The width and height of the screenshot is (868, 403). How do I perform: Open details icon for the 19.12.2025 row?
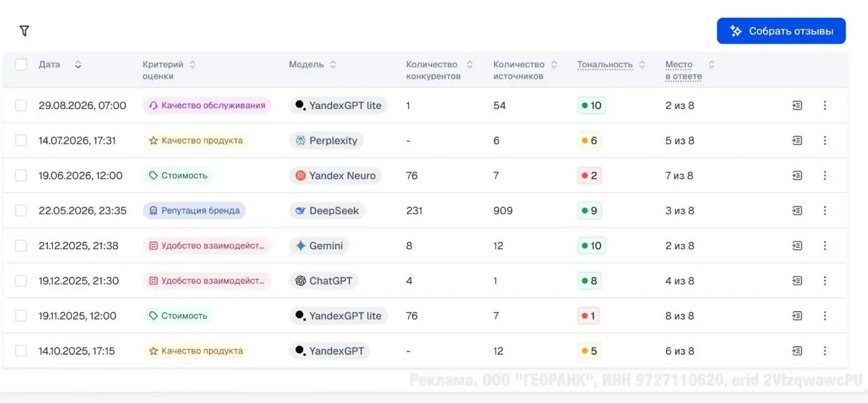(x=797, y=280)
